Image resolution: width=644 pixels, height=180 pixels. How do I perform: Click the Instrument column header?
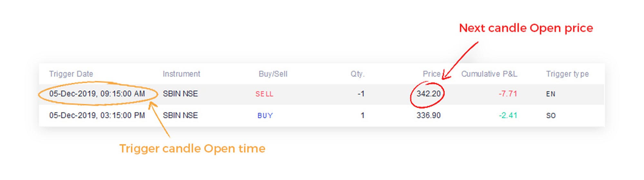(x=181, y=74)
